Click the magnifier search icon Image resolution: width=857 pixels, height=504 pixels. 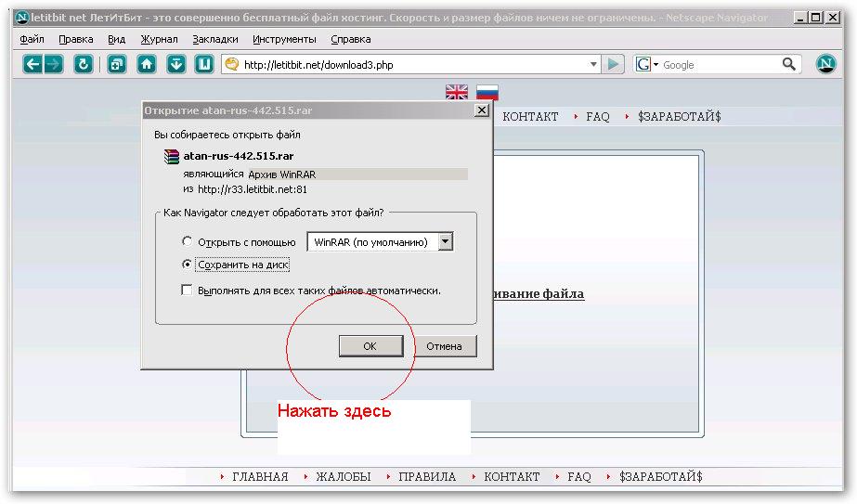(x=788, y=64)
